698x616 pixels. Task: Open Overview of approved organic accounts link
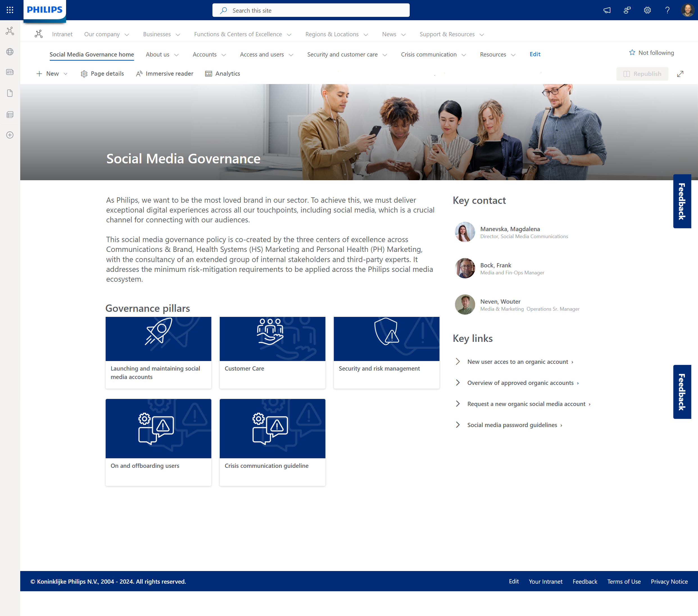523,383
